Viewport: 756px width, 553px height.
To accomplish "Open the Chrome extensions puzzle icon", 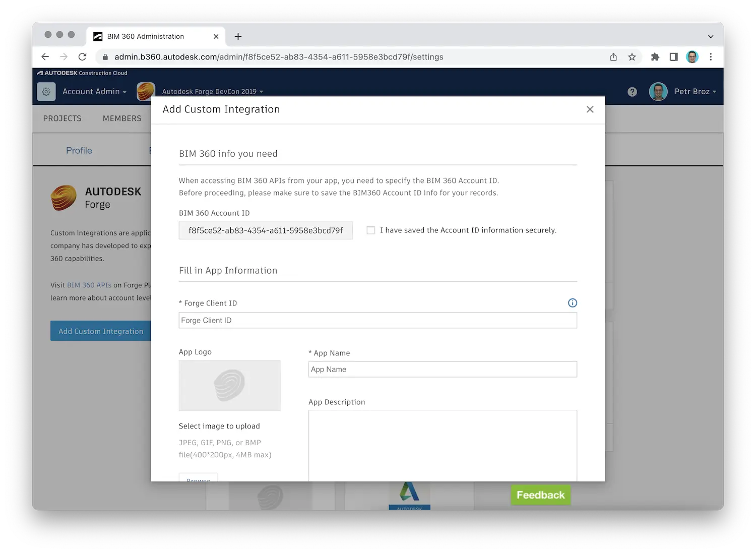I will pyautogui.click(x=655, y=57).
